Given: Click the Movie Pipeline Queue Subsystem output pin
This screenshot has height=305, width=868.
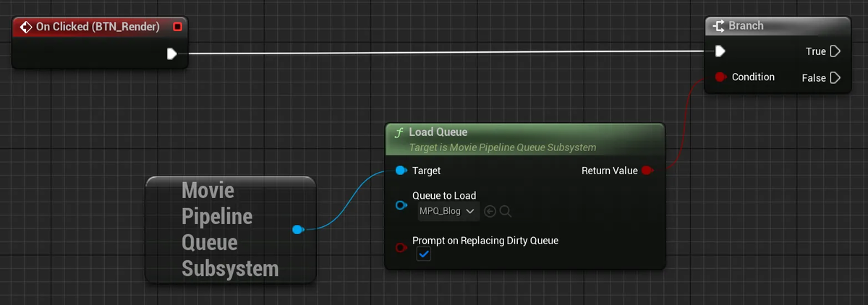Looking at the screenshot, I should pyautogui.click(x=297, y=230).
